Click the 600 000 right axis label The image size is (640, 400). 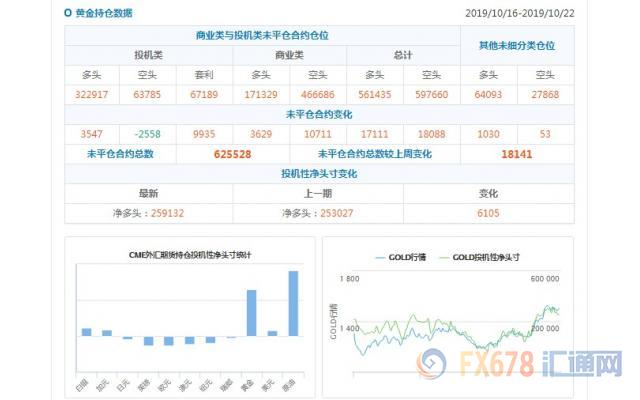point(545,279)
